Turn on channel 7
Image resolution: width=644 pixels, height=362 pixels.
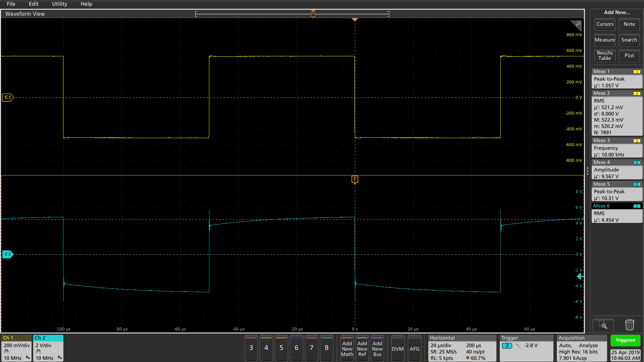[311, 348]
